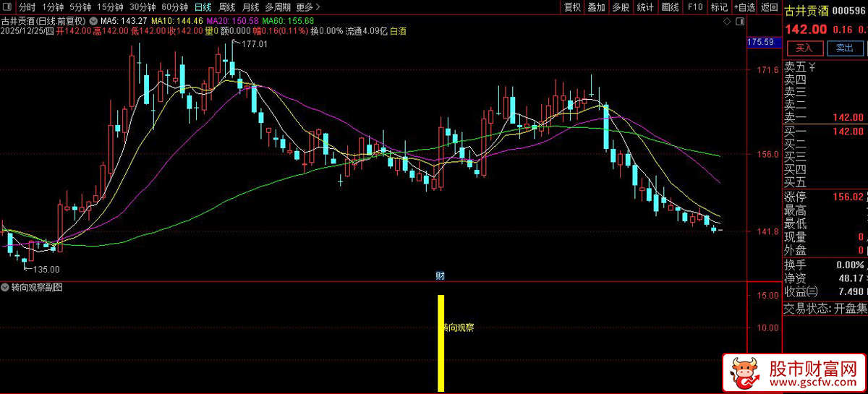Click the 流通4.09亿 info text

367,31
